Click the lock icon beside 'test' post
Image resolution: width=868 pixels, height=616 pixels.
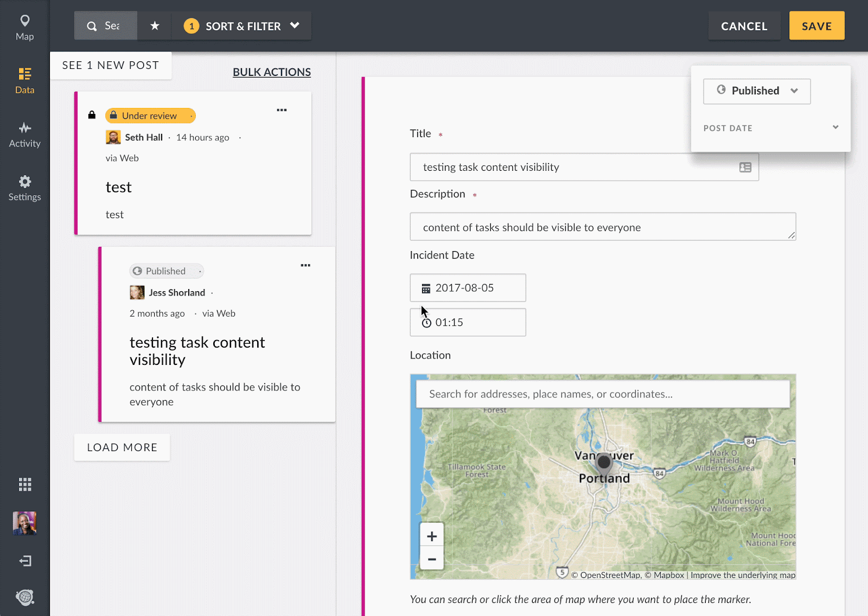click(x=92, y=115)
